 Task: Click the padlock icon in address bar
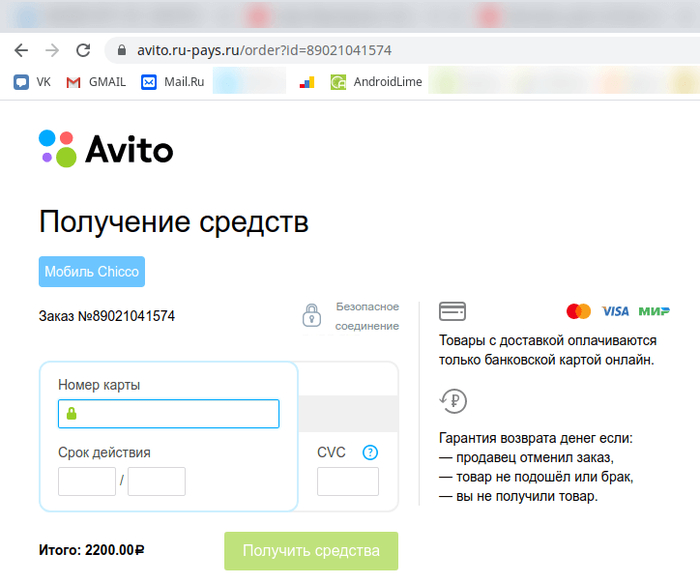coord(123,50)
